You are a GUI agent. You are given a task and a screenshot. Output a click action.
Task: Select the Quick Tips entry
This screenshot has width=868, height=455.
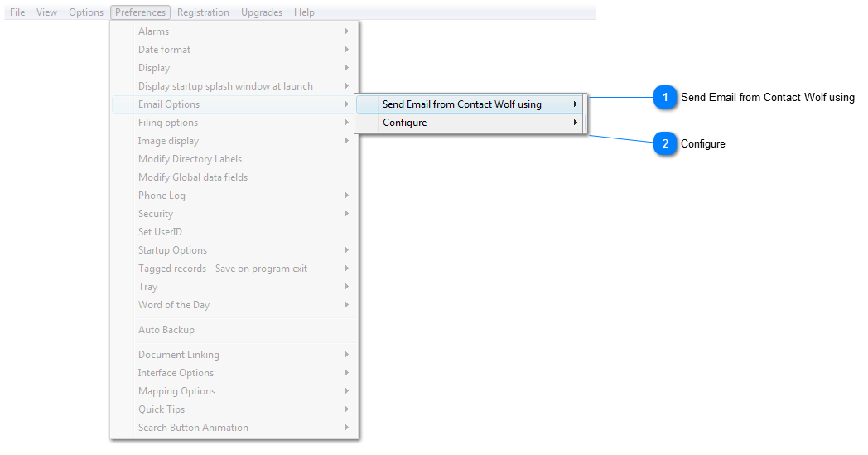tap(234, 409)
